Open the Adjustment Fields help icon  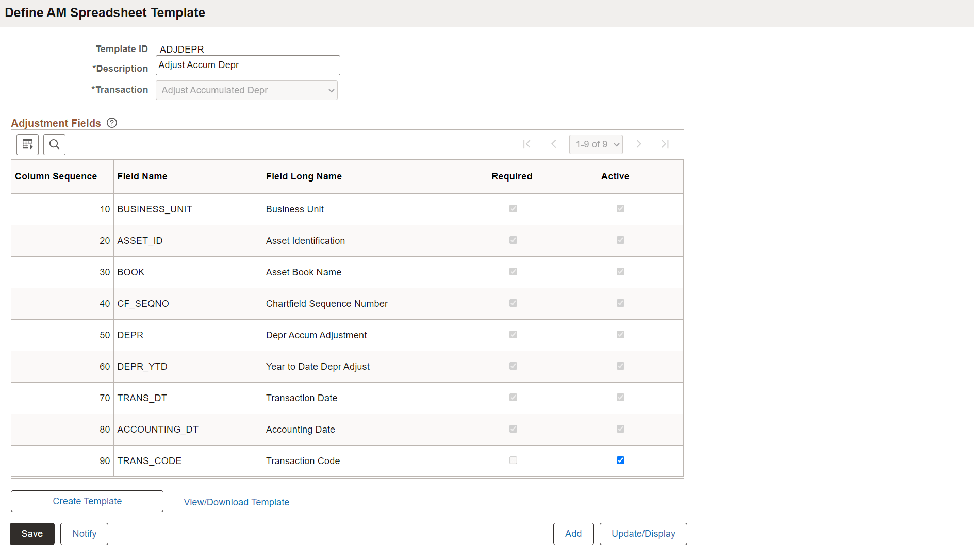[111, 123]
